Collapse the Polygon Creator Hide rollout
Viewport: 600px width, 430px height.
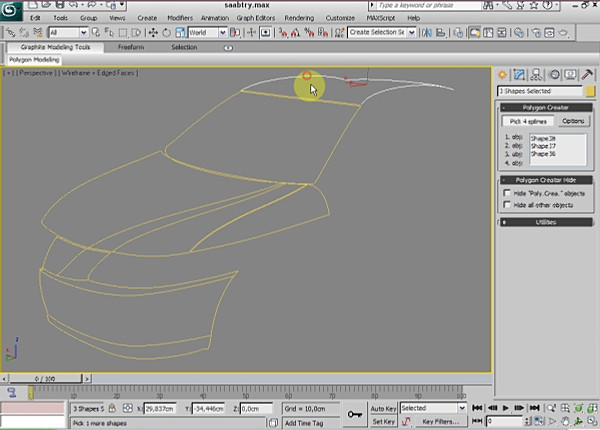[546, 180]
